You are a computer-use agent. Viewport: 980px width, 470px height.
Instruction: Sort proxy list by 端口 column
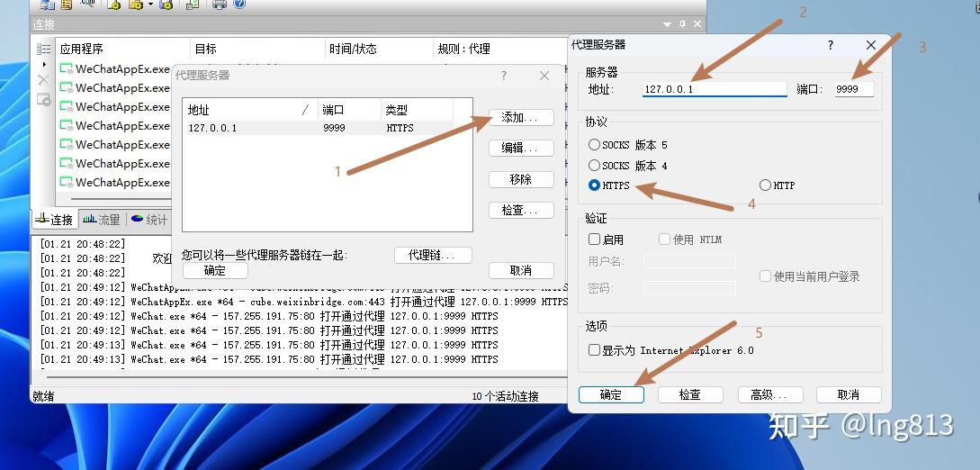click(x=349, y=110)
